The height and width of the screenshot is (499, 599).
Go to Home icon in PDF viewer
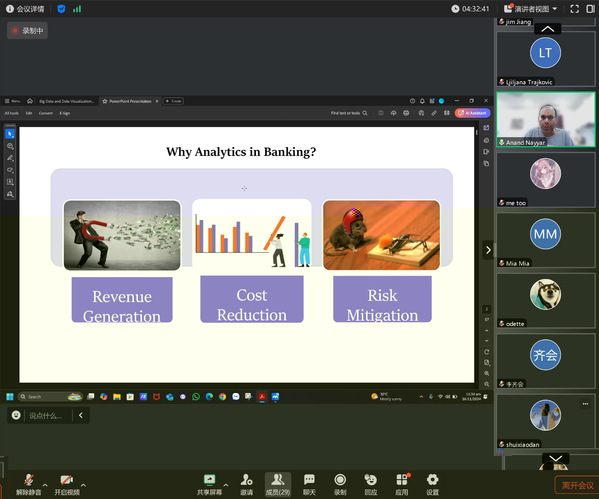30,101
